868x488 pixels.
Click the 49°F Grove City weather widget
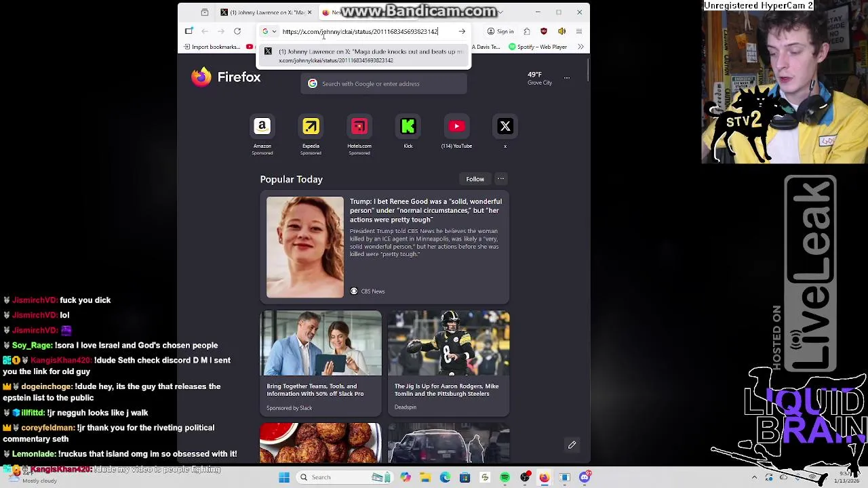coord(539,78)
